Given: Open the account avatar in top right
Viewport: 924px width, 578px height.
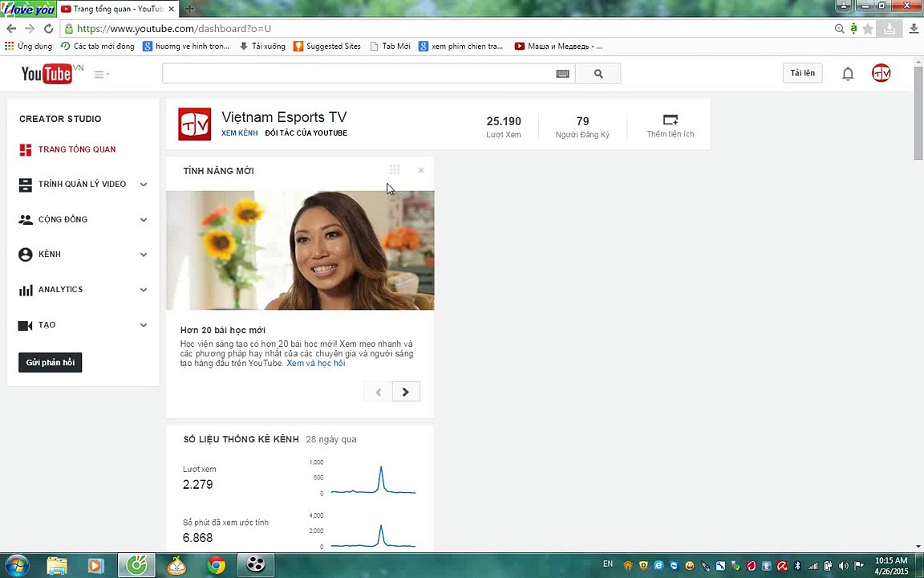Looking at the screenshot, I should tap(881, 73).
